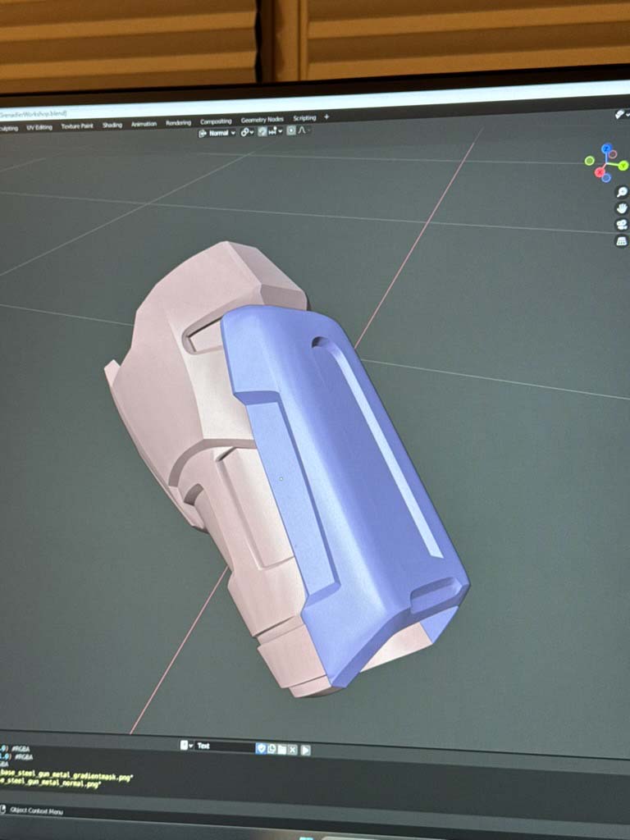Toggle the camera view icon
The image size is (630, 840).
point(622,225)
